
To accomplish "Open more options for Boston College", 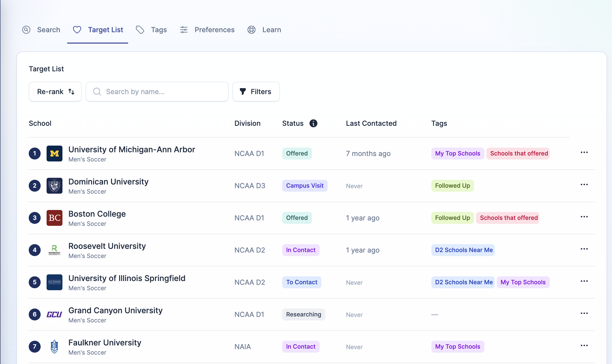I will coord(584,217).
